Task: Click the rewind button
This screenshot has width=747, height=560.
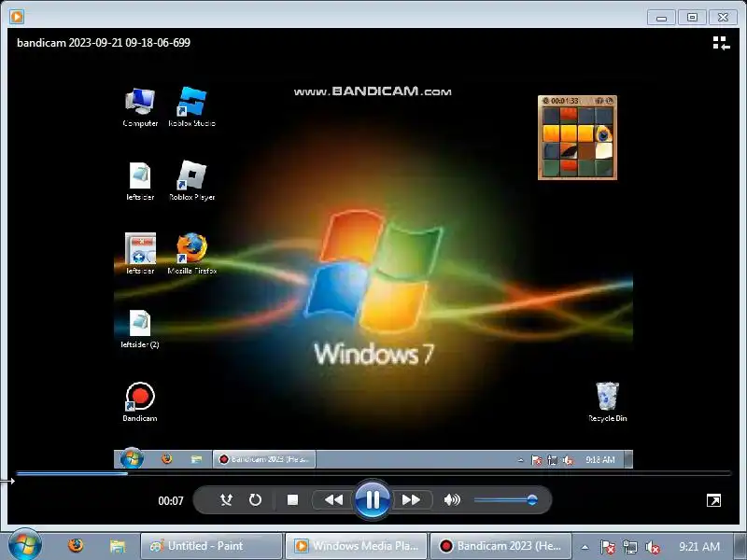Action: pyautogui.click(x=333, y=499)
